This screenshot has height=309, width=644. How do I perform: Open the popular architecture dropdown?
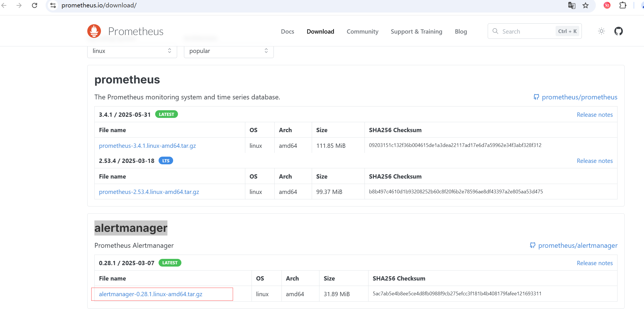pos(228,51)
